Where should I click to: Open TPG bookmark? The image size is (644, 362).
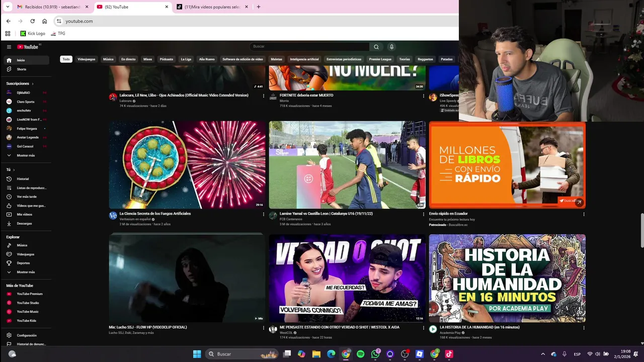(58, 34)
